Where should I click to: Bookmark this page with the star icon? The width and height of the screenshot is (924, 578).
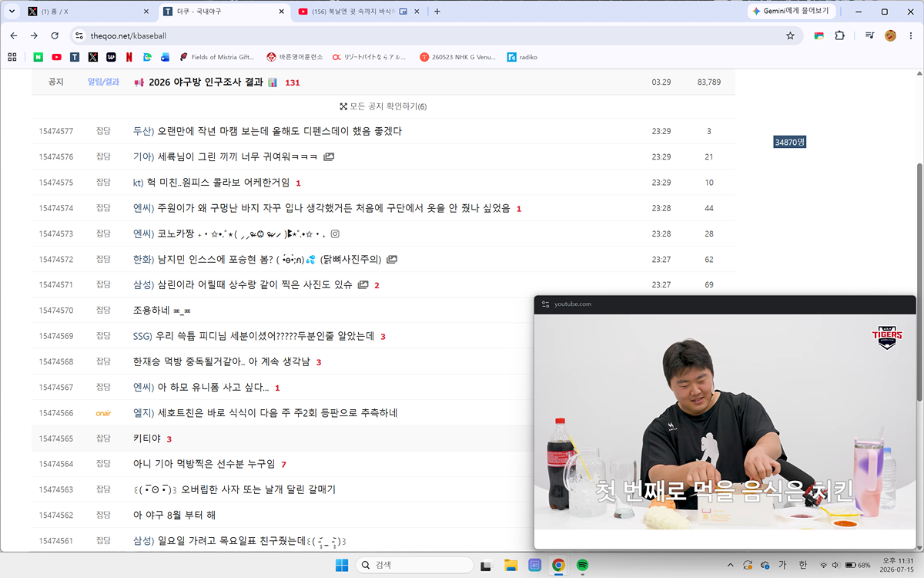tap(790, 35)
